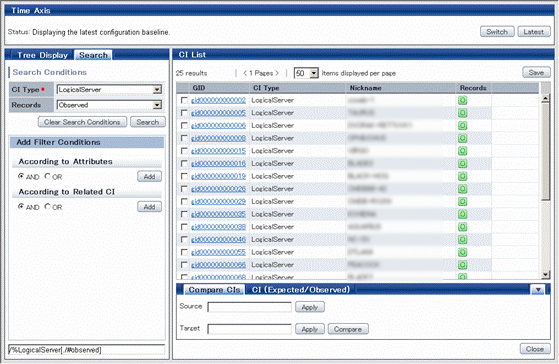Click Apply next to the Target field
This screenshot has height=364, width=559.
pyautogui.click(x=309, y=329)
